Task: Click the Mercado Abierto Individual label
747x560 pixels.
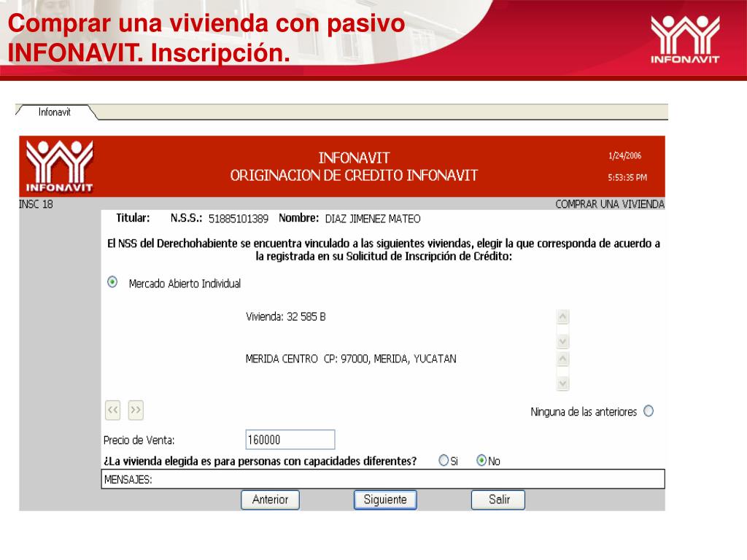Action: pos(185,284)
